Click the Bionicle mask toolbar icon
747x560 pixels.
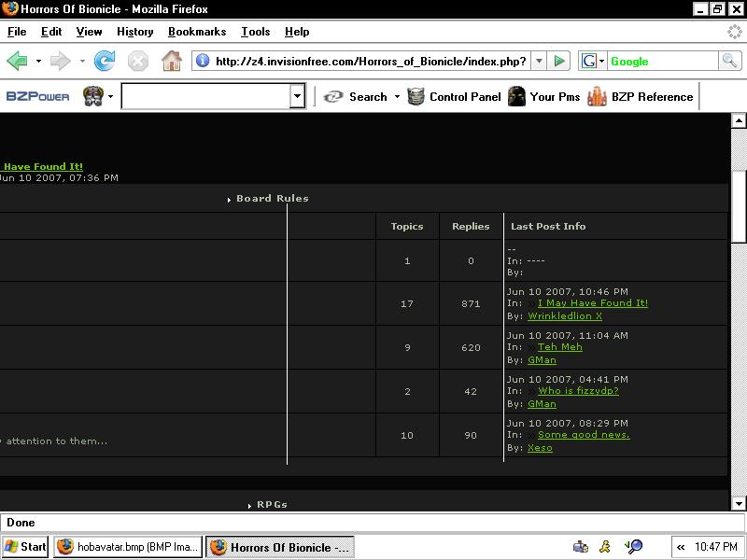(x=93, y=96)
